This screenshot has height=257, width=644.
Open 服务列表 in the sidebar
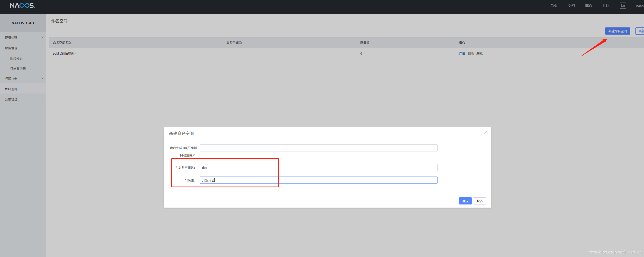16,58
